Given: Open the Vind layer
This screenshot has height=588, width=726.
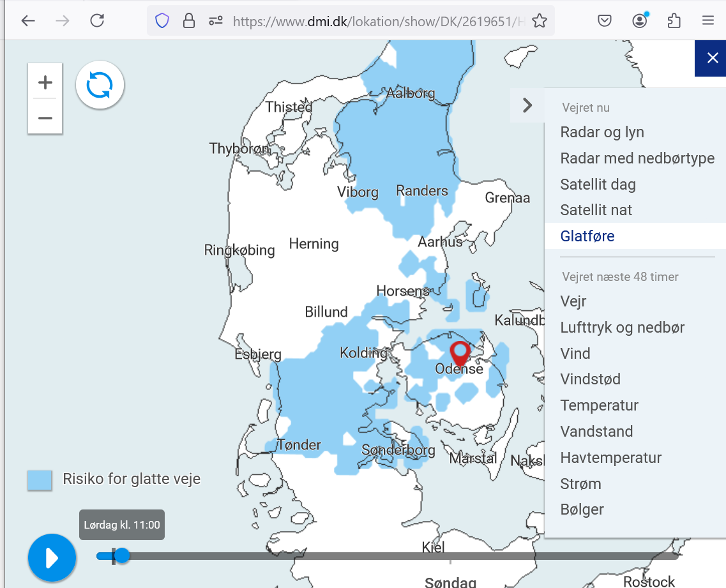Looking at the screenshot, I should (575, 353).
